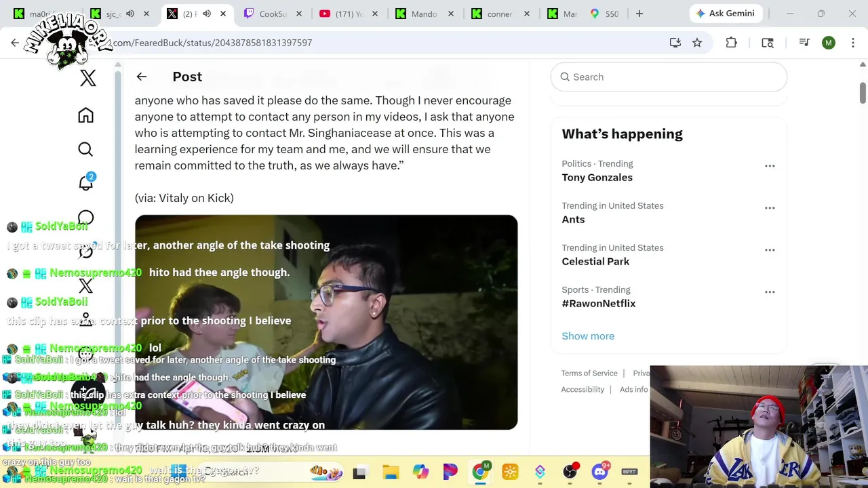Open File Explorer from taskbar
The height and width of the screenshot is (488, 868).
tap(391, 472)
